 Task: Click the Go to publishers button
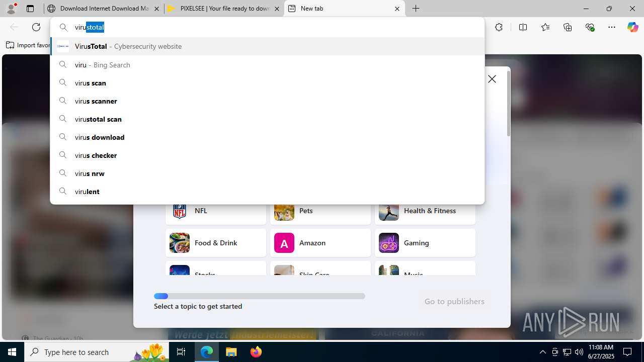[x=454, y=301]
